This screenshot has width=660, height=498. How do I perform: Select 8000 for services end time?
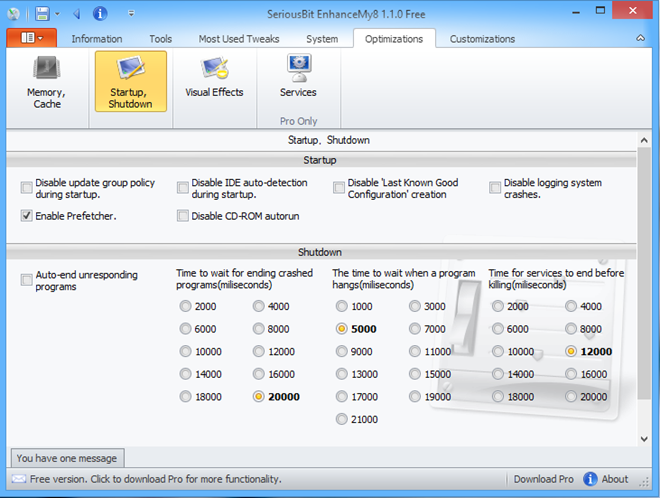571,328
